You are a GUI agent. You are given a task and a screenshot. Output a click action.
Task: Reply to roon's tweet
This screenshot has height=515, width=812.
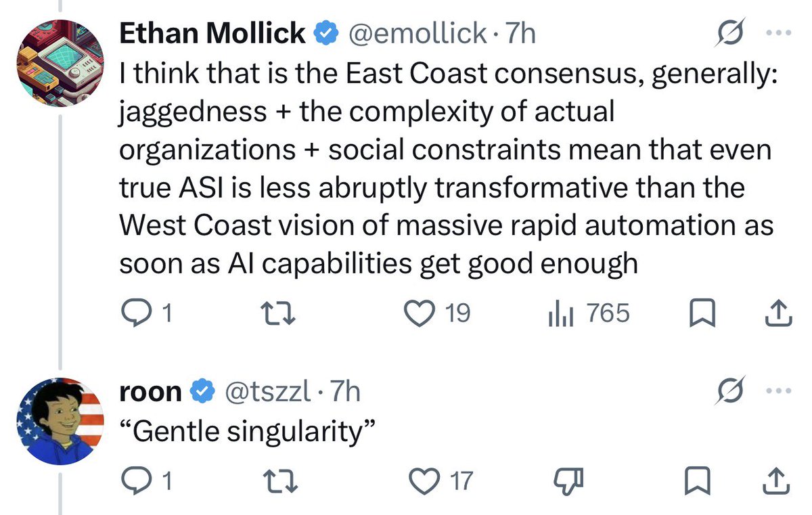pos(147,481)
